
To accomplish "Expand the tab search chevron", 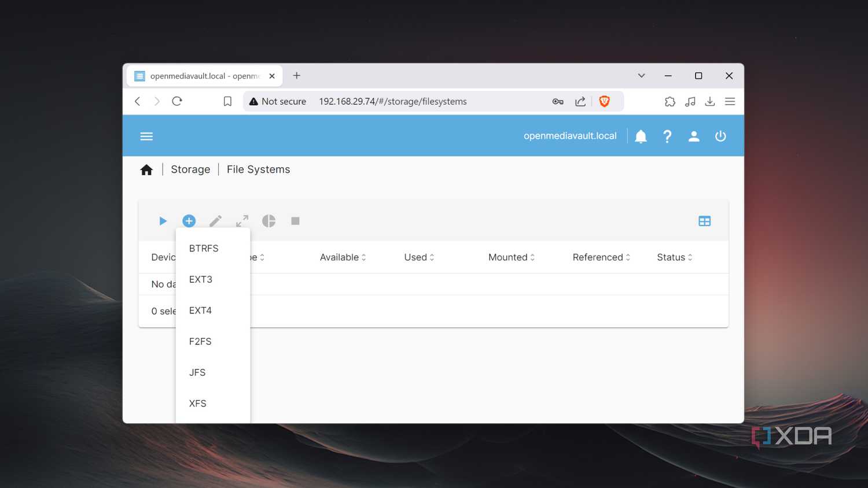I will pos(642,76).
